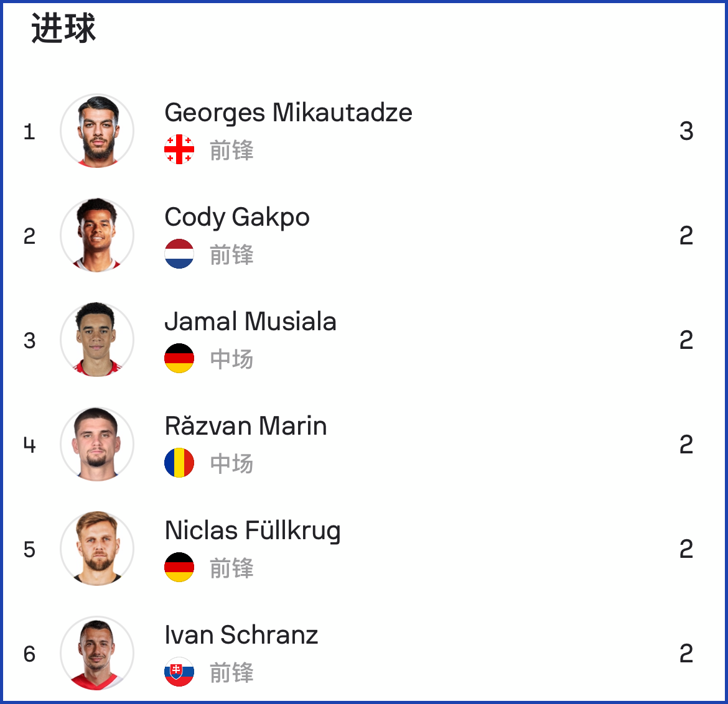Open Niclas Füllkrug's portrait
Image resolution: width=728 pixels, height=704 pixels.
pos(97,549)
